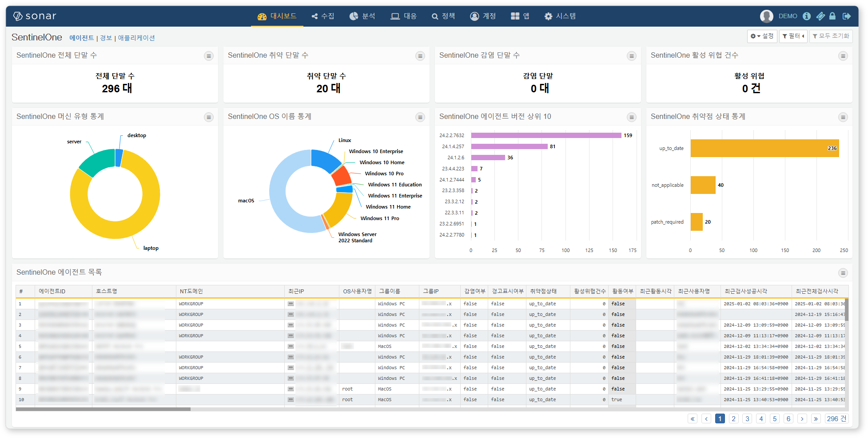Open menu of 전체 단말 수 widget
868x438 pixels.
pyautogui.click(x=209, y=56)
